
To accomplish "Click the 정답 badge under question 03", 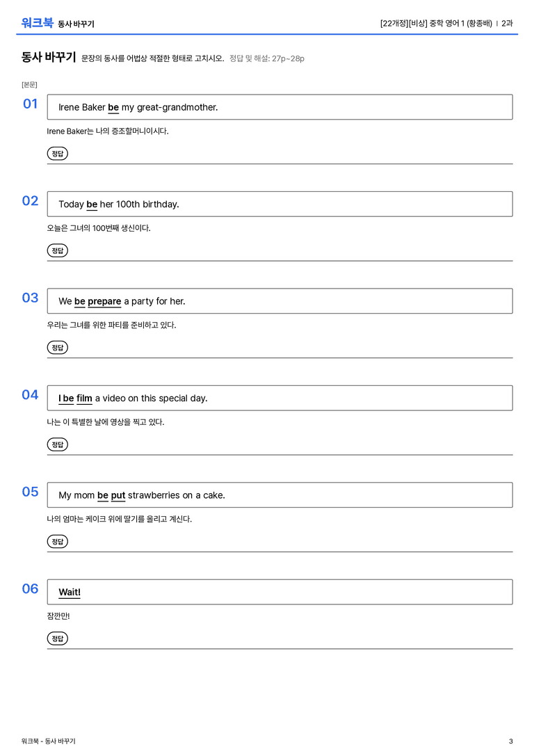I will tap(57, 347).
